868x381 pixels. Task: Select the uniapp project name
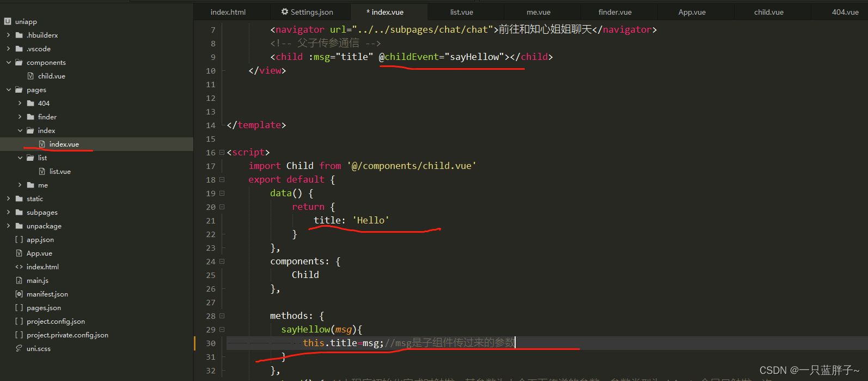[x=26, y=21]
